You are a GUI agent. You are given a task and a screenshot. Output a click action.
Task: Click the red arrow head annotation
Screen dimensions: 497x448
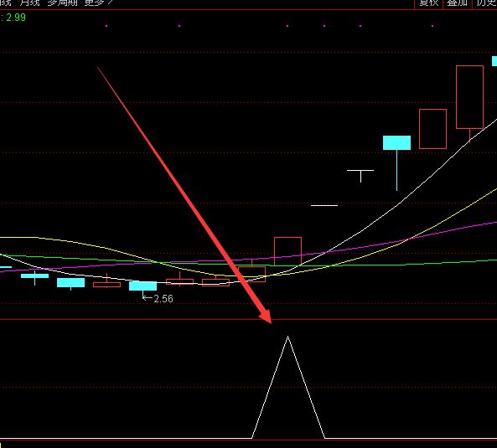[x=266, y=317]
